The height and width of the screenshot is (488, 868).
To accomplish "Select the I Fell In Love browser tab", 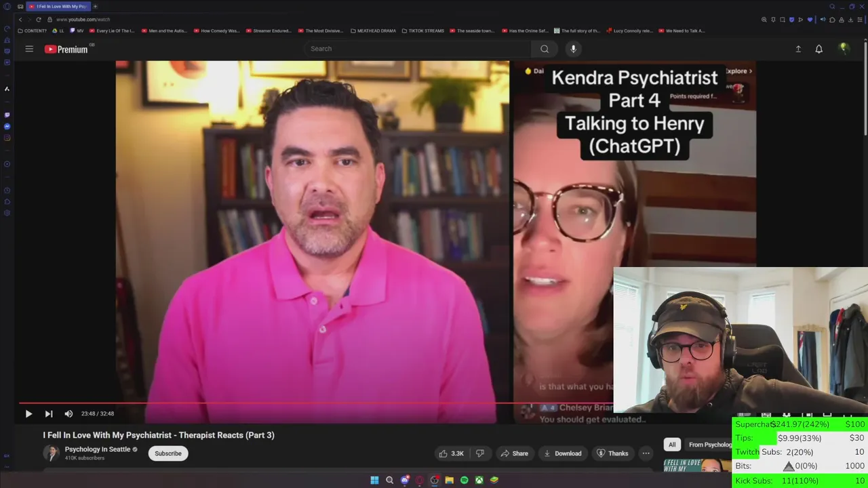I will click(58, 6).
